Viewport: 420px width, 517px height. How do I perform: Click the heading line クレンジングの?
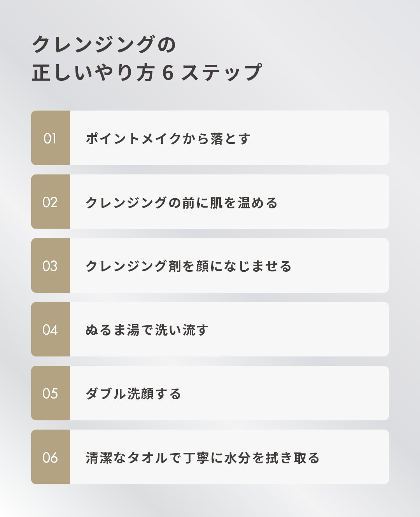(x=104, y=44)
